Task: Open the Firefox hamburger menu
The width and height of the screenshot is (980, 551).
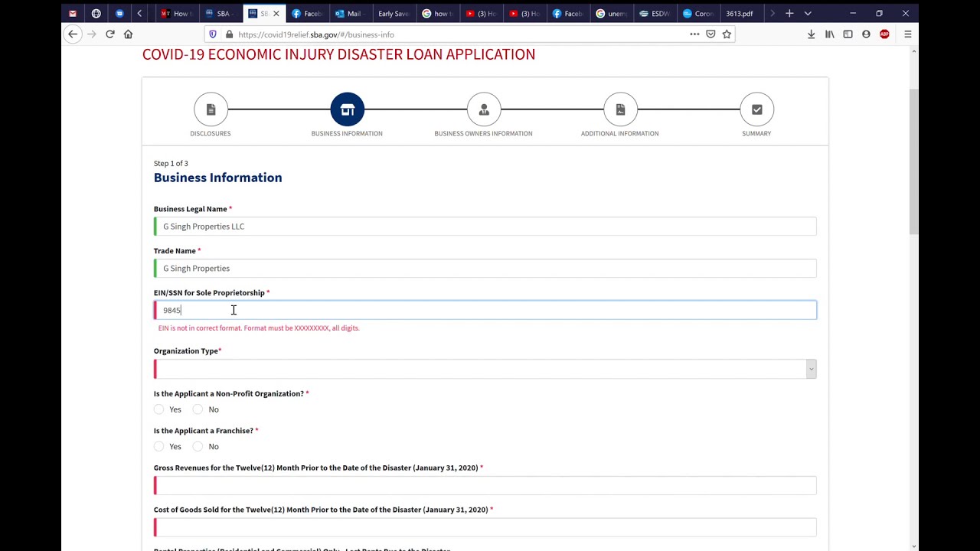Action: (x=908, y=34)
